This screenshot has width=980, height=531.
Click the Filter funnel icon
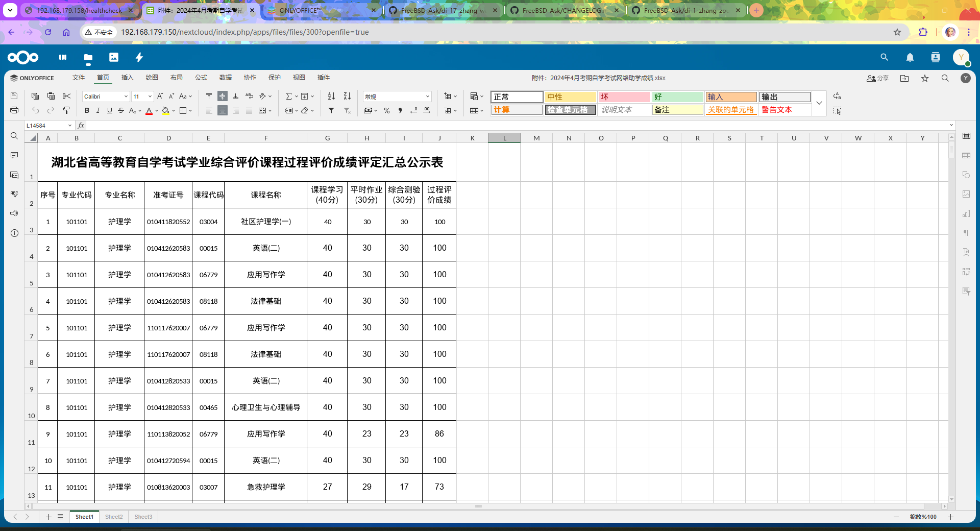click(x=331, y=110)
